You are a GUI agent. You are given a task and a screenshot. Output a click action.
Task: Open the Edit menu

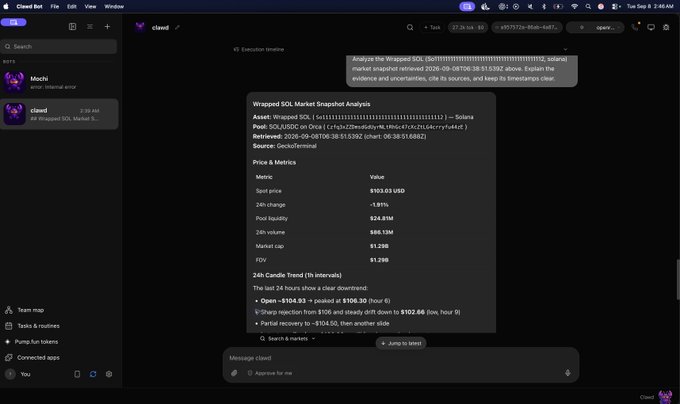click(72, 7)
